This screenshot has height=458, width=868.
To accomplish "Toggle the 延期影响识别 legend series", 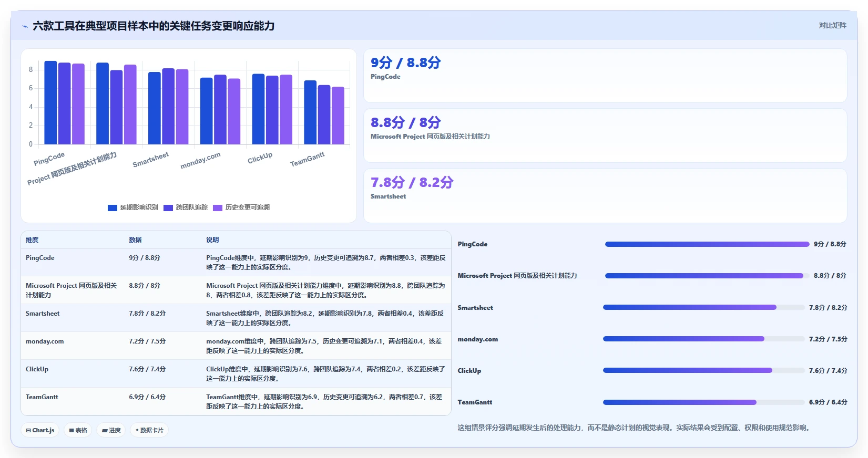I will [x=133, y=207].
